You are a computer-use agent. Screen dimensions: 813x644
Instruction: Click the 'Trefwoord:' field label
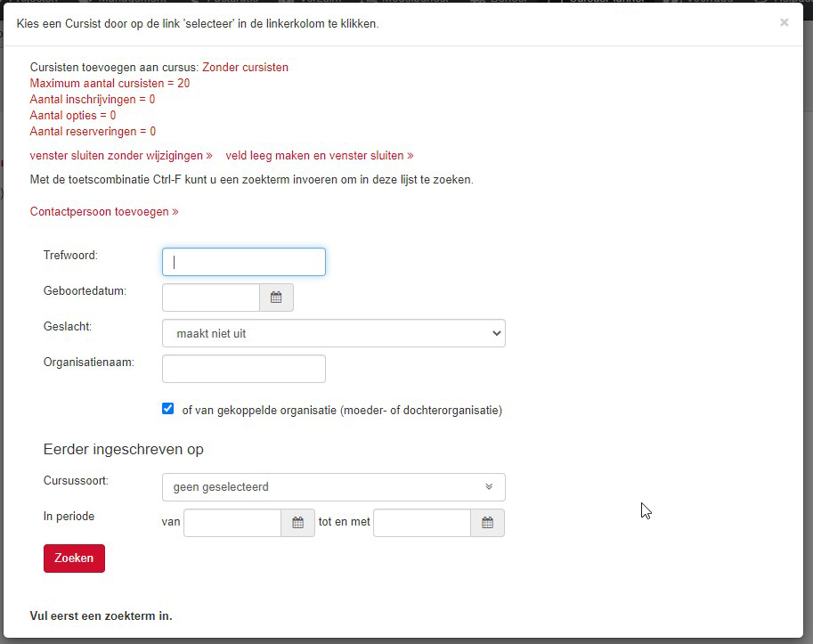pyautogui.click(x=70, y=256)
